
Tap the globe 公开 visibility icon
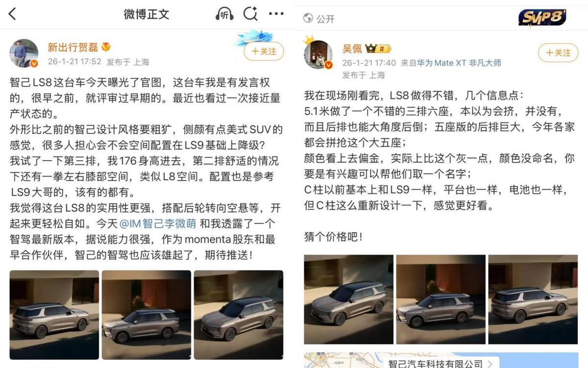(x=308, y=19)
